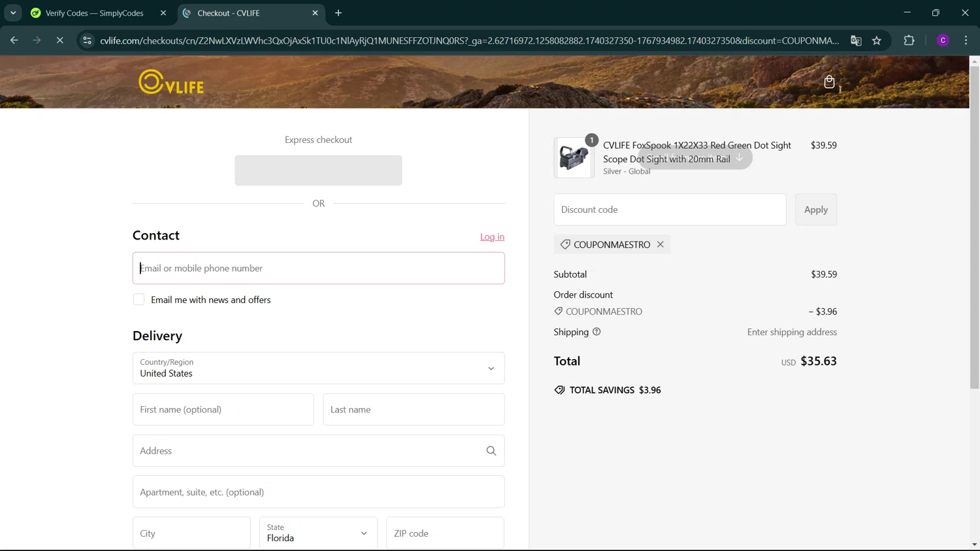The image size is (980, 551).
Task: Click the Address field
Action: click(x=318, y=450)
